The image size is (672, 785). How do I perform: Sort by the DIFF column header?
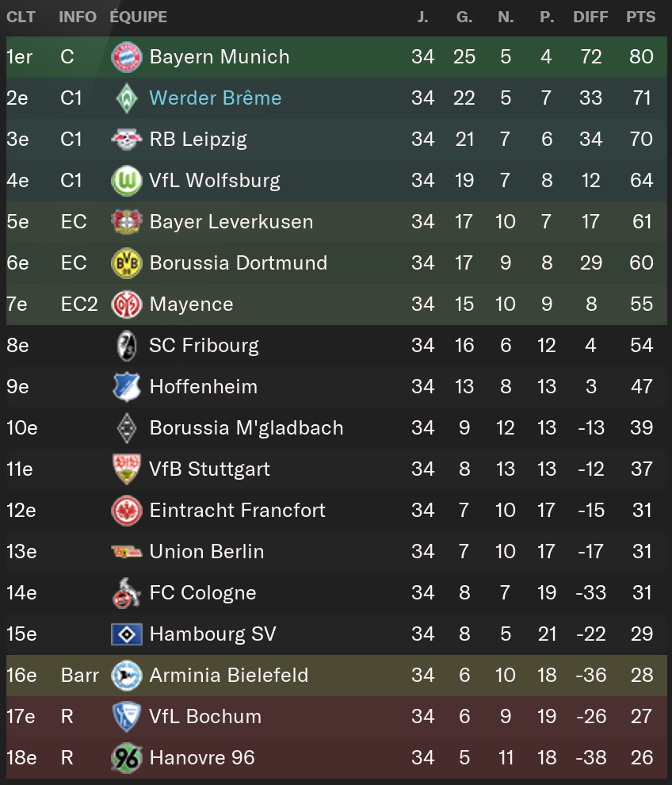pyautogui.click(x=590, y=17)
